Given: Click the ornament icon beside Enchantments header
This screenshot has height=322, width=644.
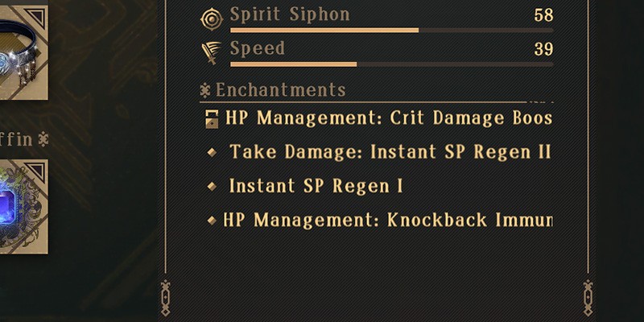Looking at the screenshot, I should (x=205, y=90).
